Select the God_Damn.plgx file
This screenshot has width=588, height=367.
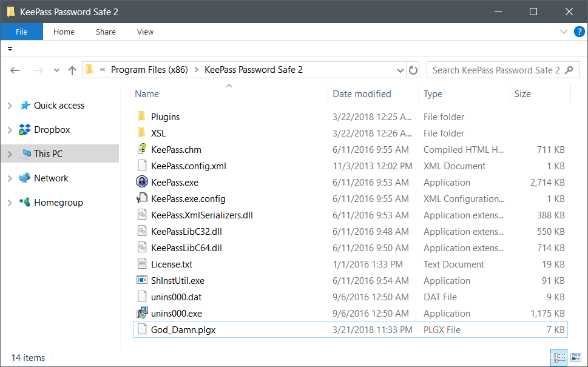188,329
